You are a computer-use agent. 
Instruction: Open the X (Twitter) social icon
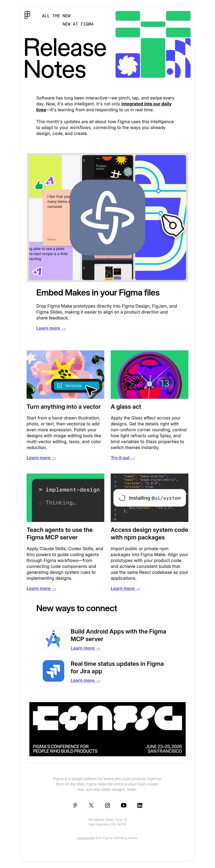tap(91, 805)
